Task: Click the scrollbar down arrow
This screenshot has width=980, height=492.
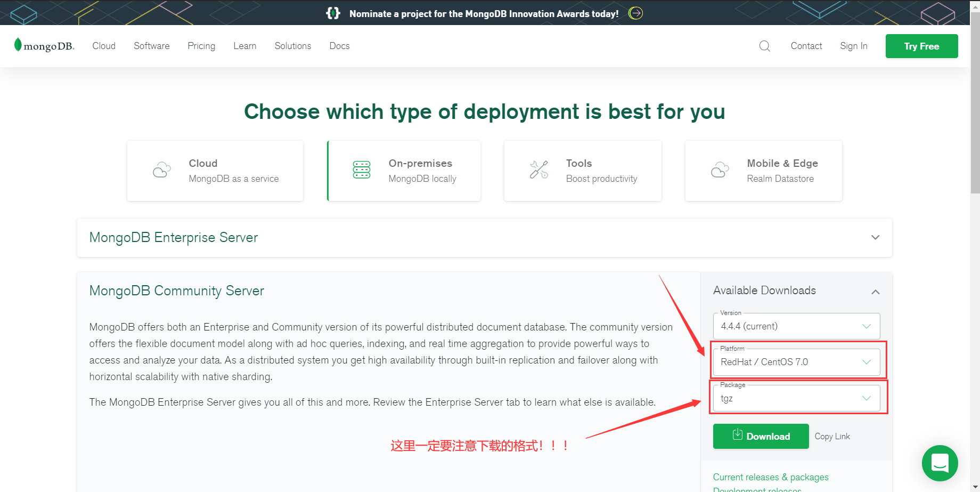Action: point(975,487)
